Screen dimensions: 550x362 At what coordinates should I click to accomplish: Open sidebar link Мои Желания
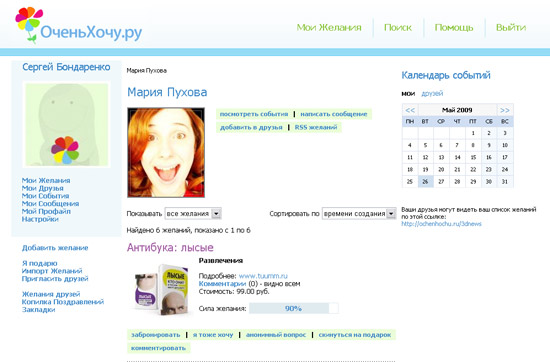pyautogui.click(x=46, y=180)
